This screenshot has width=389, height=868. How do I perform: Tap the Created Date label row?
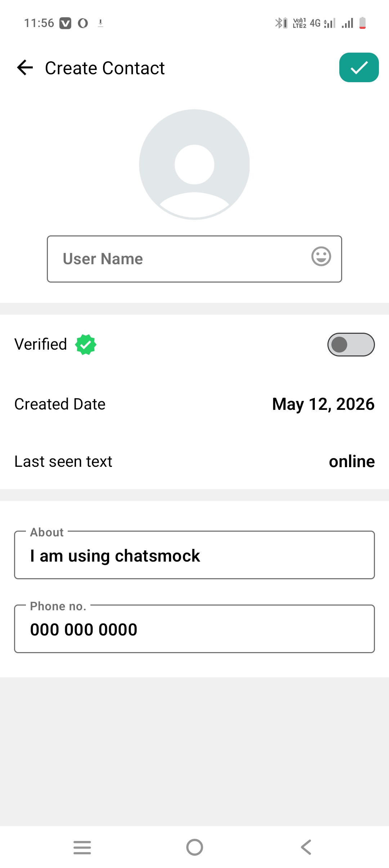pos(194,404)
